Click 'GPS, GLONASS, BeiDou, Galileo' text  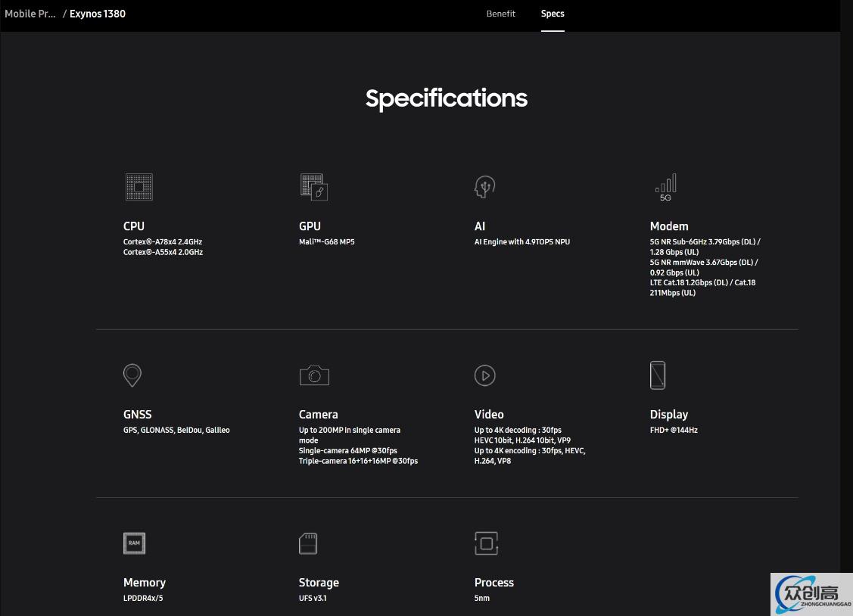(177, 430)
